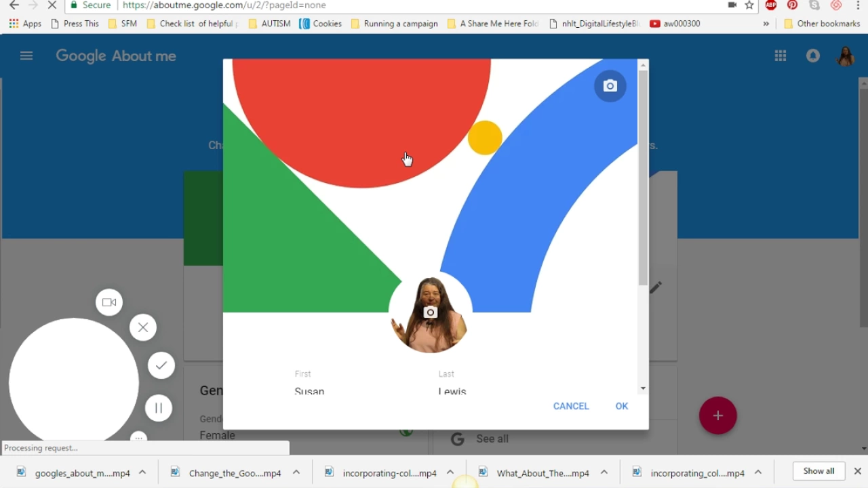The width and height of the screenshot is (868, 488).
Task: Close the downloads bar
Action: [857, 471]
